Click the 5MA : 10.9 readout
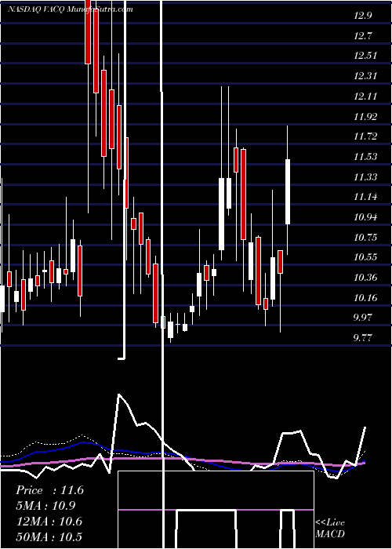 (x=45, y=506)
